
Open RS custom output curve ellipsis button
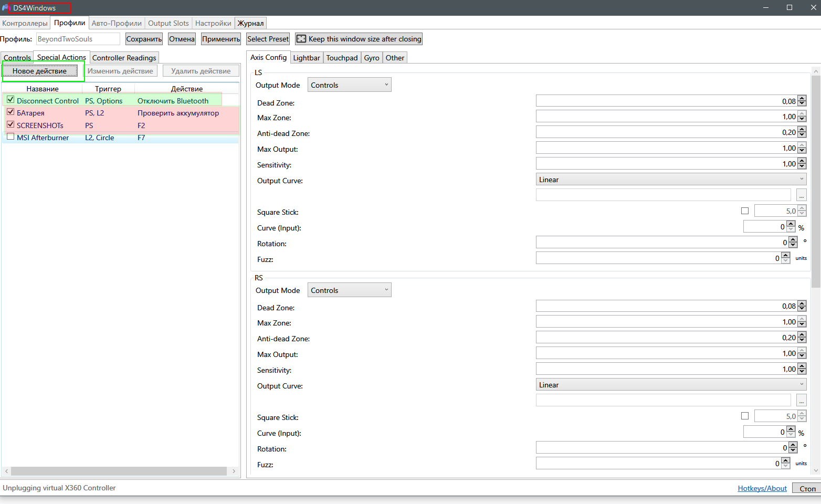coord(801,401)
